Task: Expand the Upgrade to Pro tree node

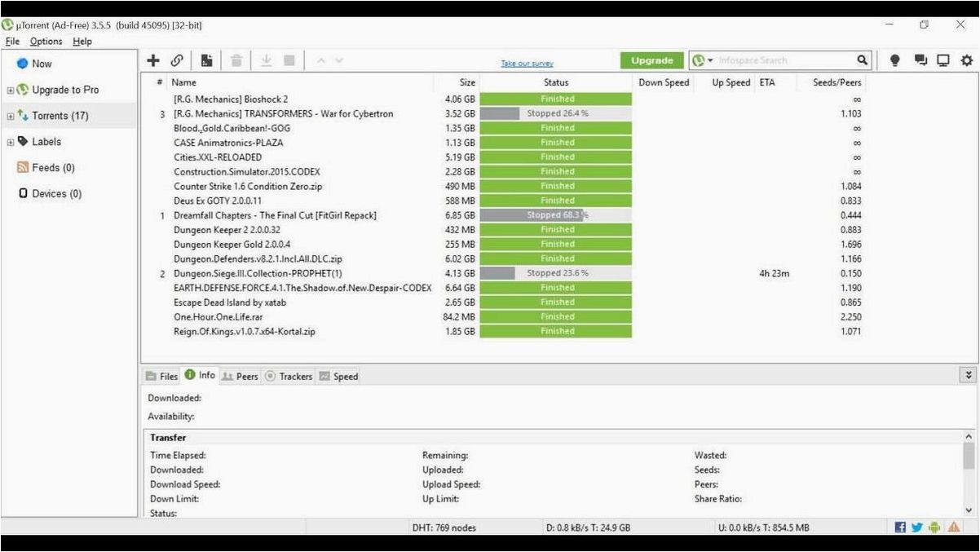Action: tap(11, 91)
